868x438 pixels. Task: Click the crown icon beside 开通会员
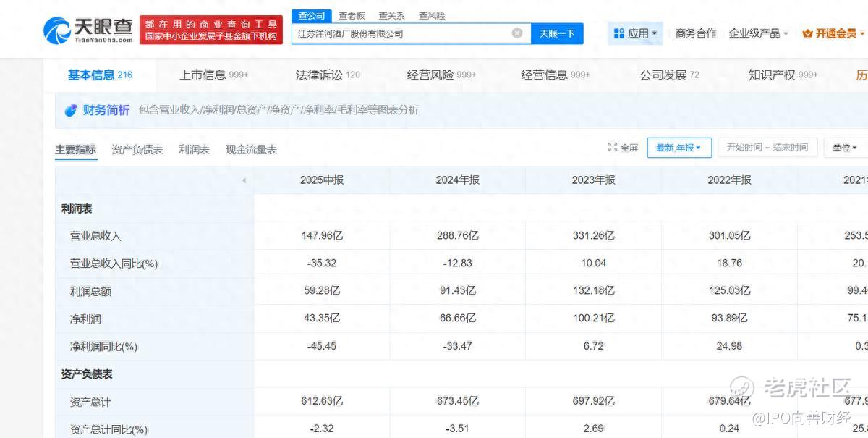click(807, 33)
